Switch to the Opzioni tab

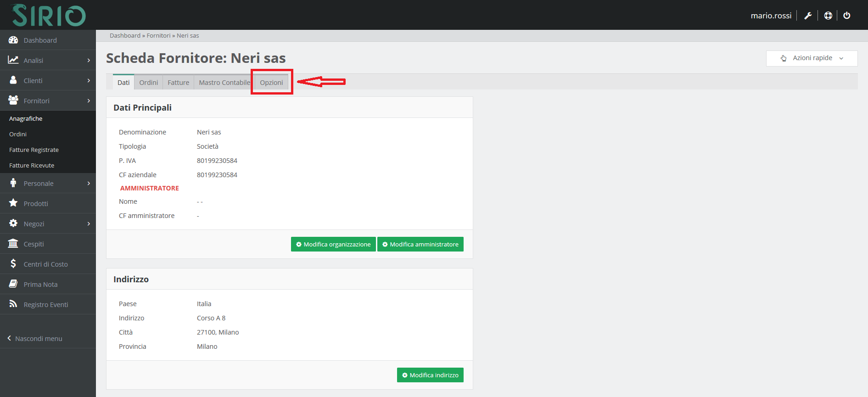(271, 83)
